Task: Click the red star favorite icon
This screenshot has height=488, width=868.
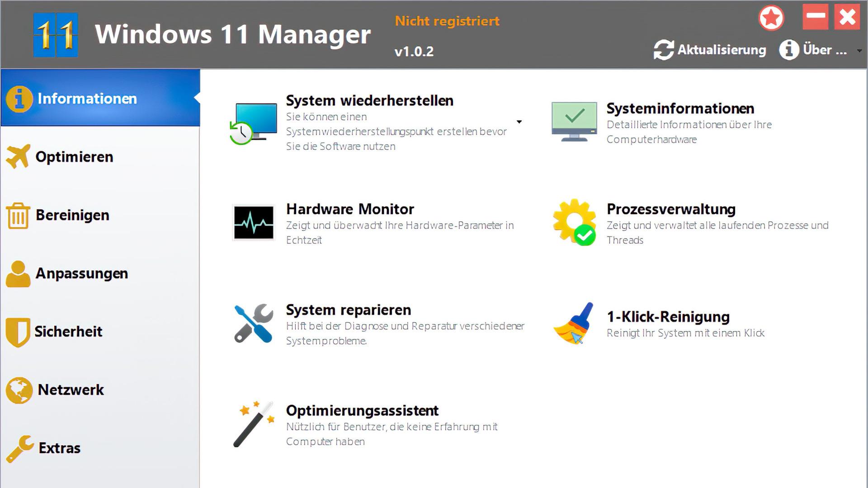Action: pos(771,18)
